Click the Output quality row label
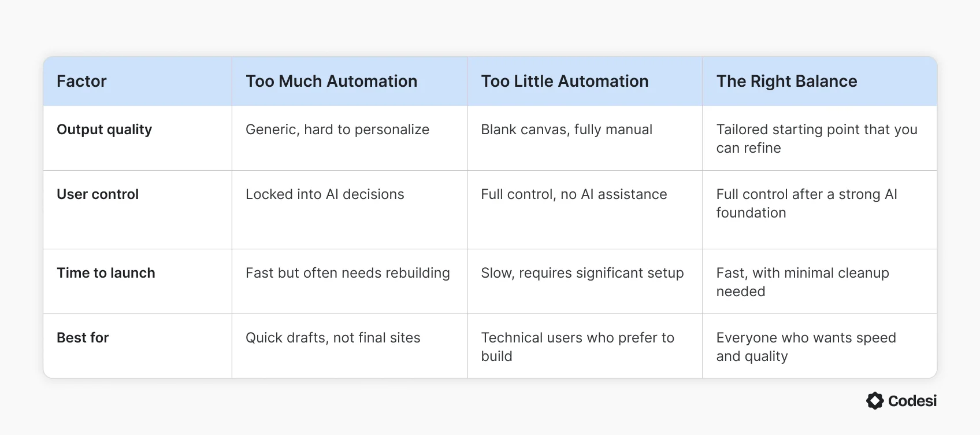 click(104, 130)
